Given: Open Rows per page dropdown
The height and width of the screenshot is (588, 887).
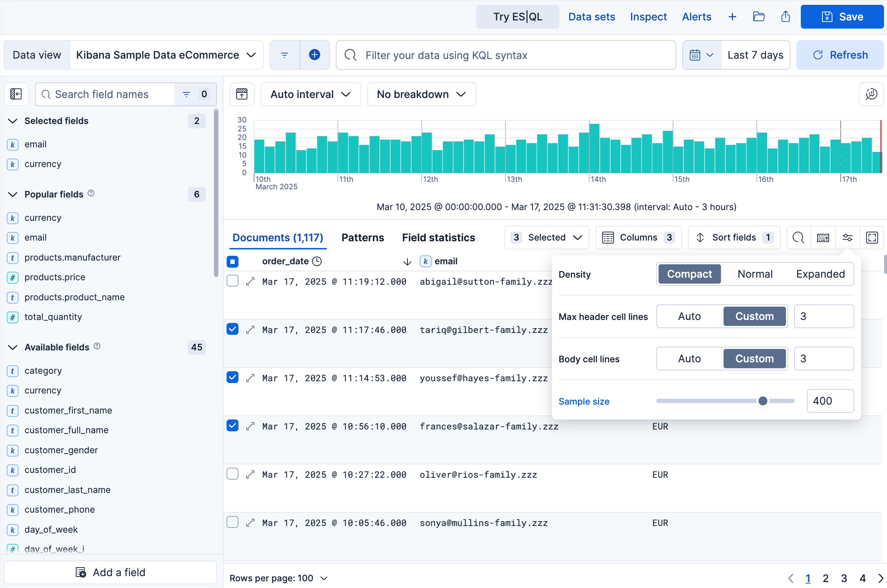Looking at the screenshot, I should point(279,578).
